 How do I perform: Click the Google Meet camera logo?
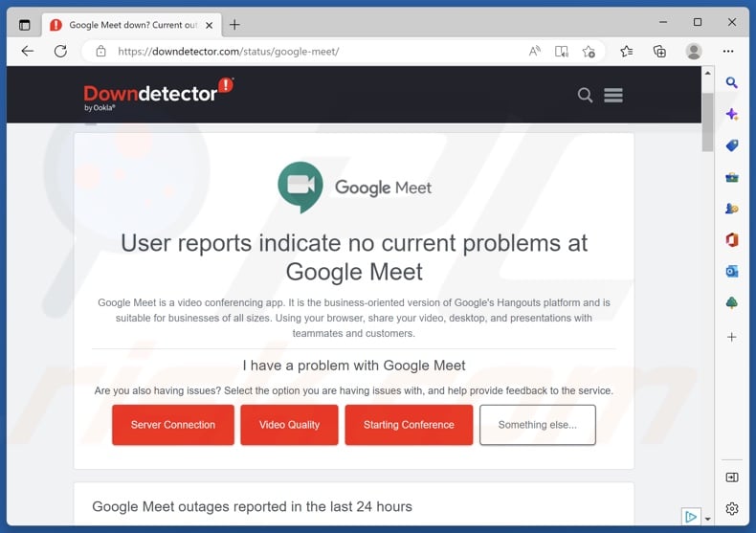tap(300, 187)
